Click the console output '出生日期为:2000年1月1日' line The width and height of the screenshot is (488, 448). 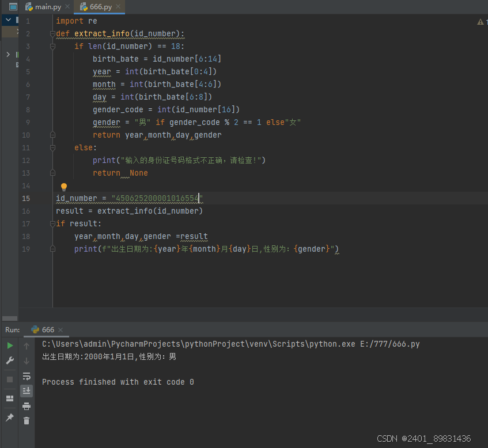(x=109, y=357)
